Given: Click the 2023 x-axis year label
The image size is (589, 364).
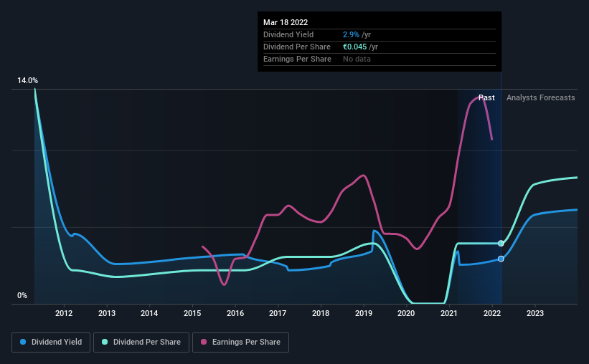Looking at the screenshot, I should pyautogui.click(x=535, y=313).
